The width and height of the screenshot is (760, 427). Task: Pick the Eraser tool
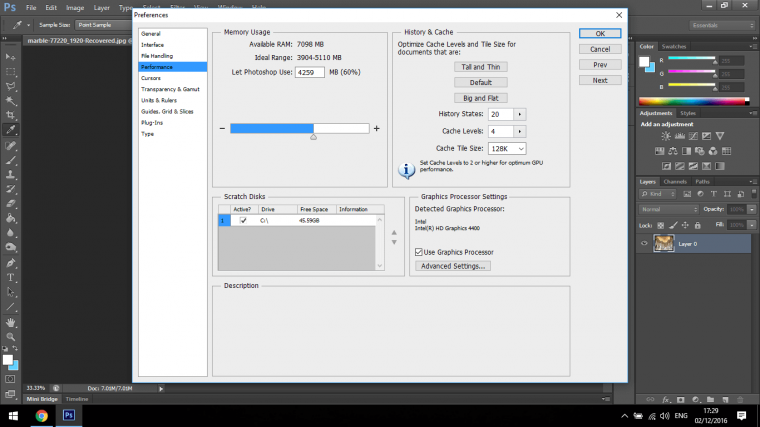click(x=10, y=204)
